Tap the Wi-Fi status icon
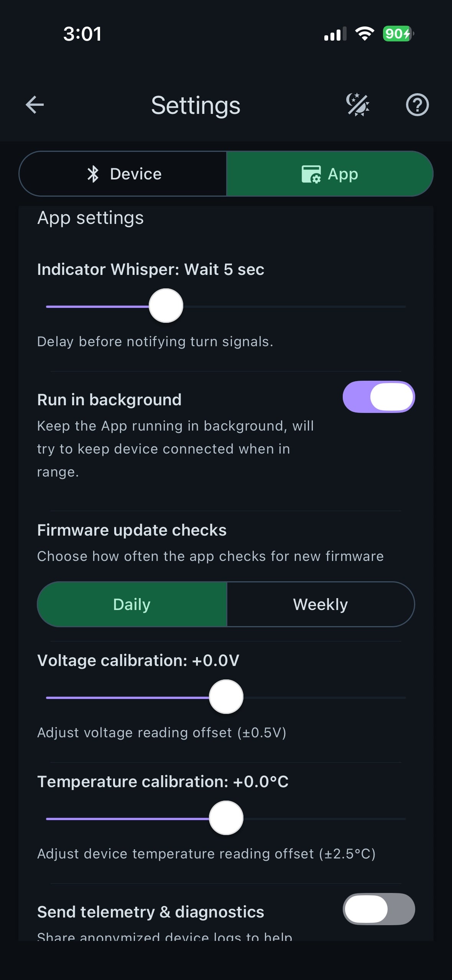The height and width of the screenshot is (980, 452). tap(365, 34)
